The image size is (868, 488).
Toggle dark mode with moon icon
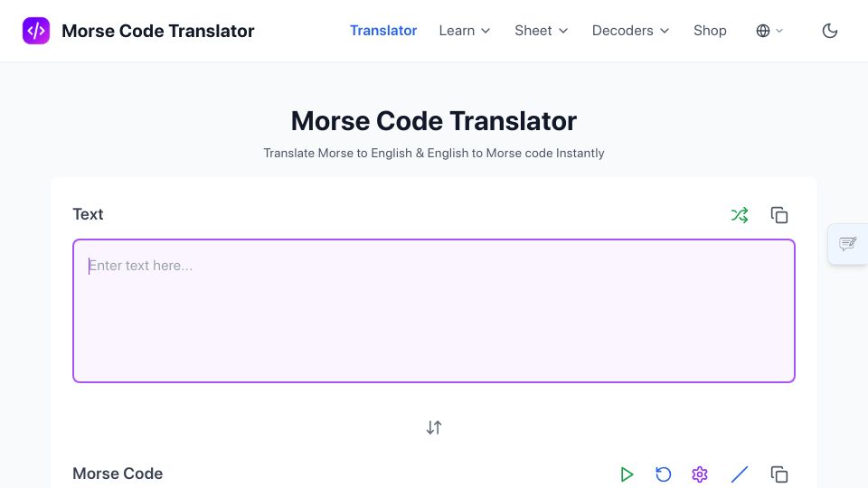tap(829, 31)
